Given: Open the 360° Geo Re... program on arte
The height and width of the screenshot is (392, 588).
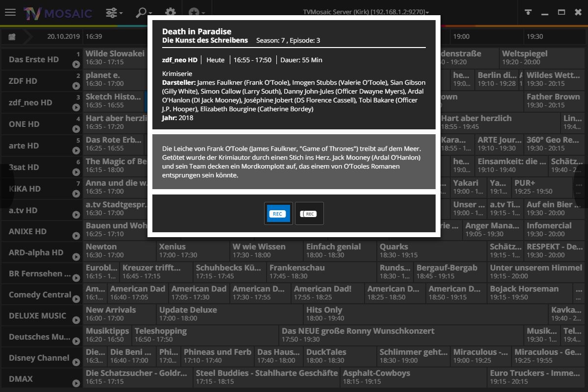Looking at the screenshot, I should pyautogui.click(x=555, y=144).
